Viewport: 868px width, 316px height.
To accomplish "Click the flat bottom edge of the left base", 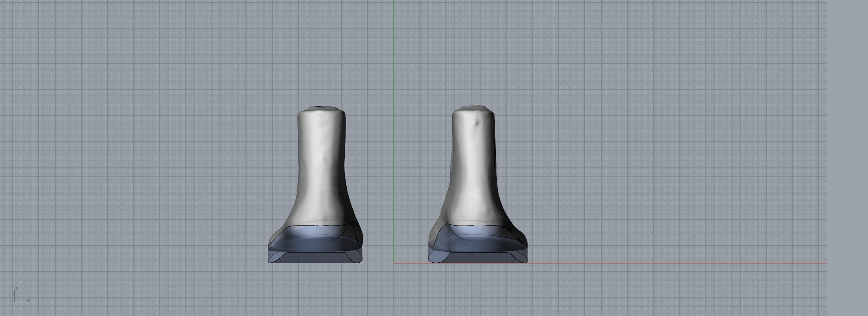I will 316,262.
